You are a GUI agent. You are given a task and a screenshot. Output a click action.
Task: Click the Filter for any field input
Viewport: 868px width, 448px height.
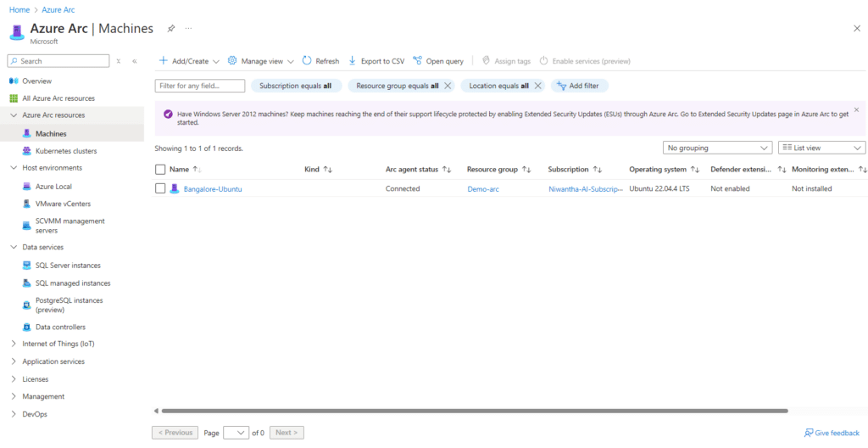click(x=200, y=86)
